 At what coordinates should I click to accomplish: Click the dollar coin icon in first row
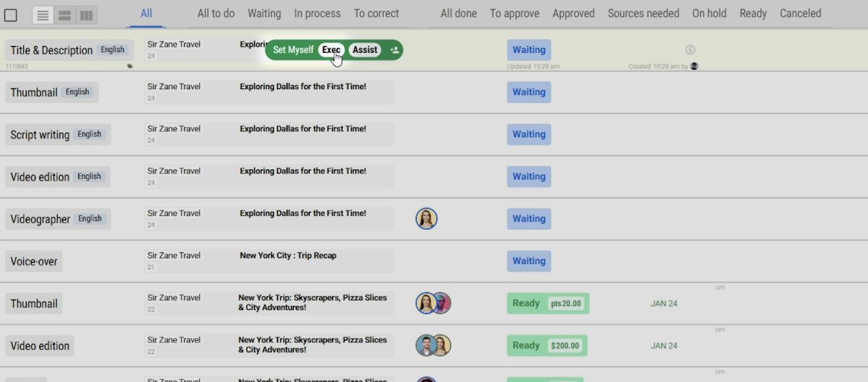[x=691, y=50]
